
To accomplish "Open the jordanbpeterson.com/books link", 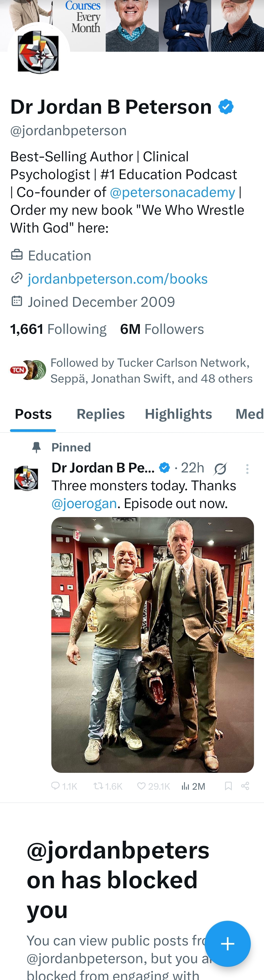I will point(118,279).
